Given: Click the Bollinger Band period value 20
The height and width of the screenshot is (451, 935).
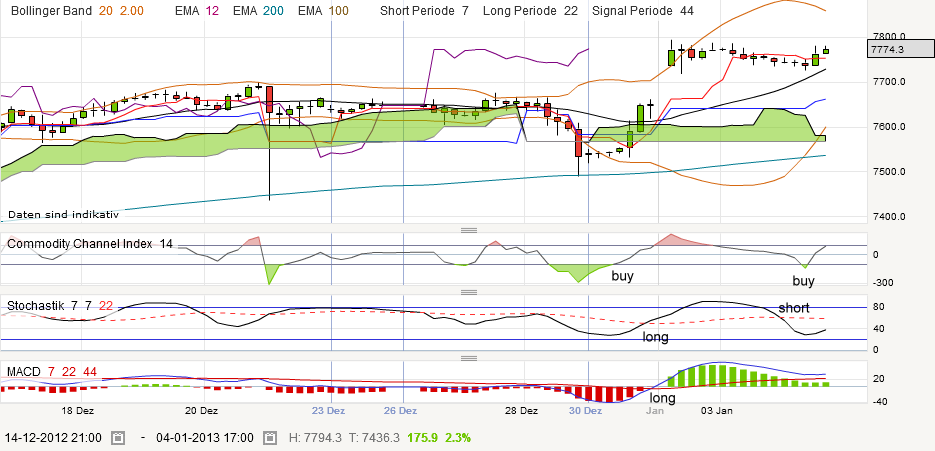Looking at the screenshot, I should pos(106,11).
